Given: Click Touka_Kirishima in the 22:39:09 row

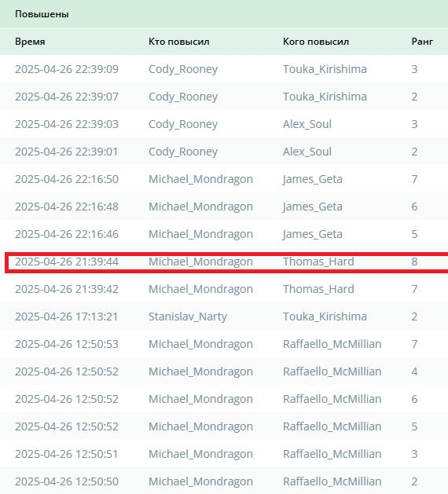Looking at the screenshot, I should click(x=325, y=69).
